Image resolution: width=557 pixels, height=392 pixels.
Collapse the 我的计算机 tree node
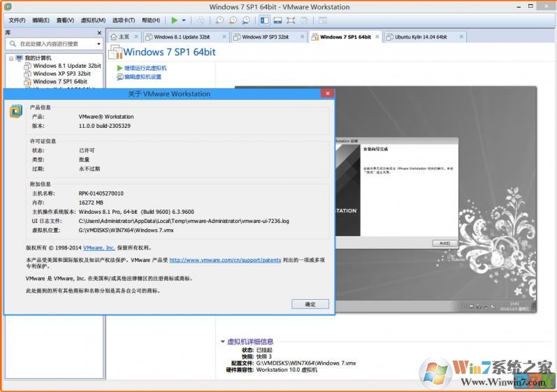pos(11,58)
